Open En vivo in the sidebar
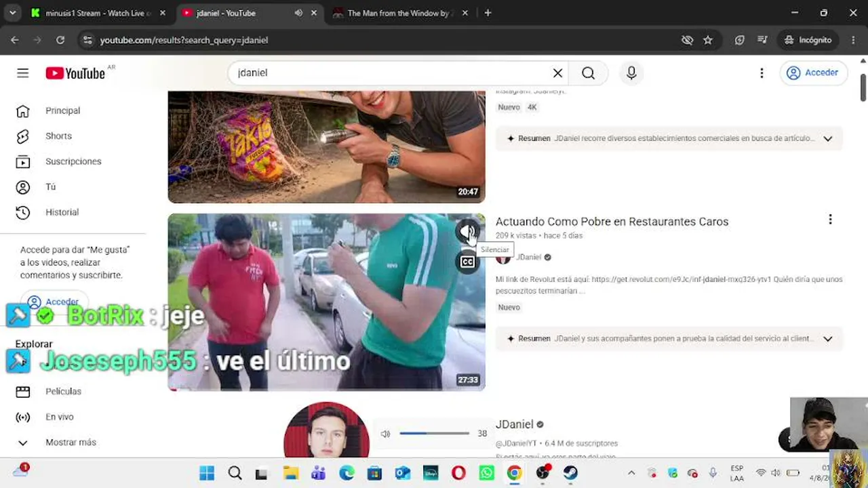The image size is (868, 488). pyautogui.click(x=60, y=417)
